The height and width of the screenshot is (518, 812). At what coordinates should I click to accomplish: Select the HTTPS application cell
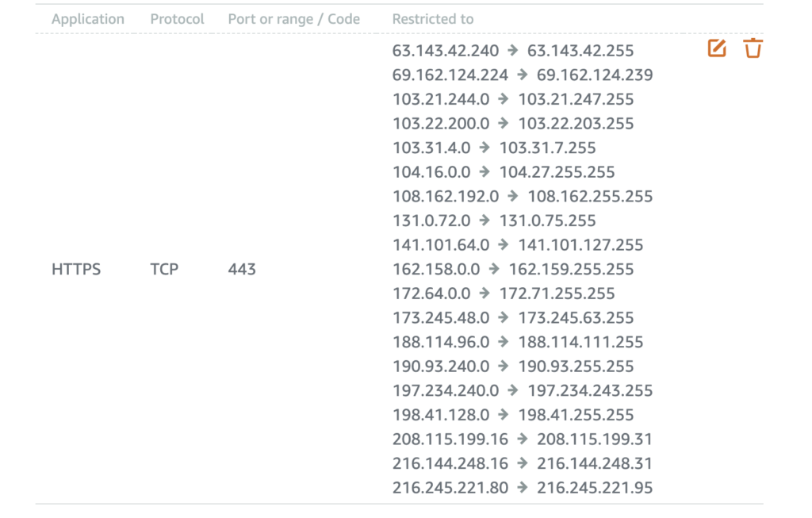[x=76, y=270]
